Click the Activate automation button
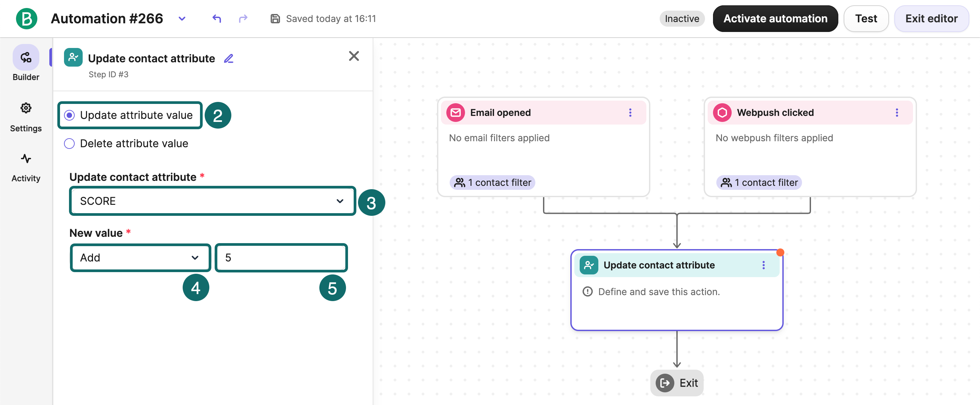Image resolution: width=980 pixels, height=405 pixels. (x=775, y=18)
